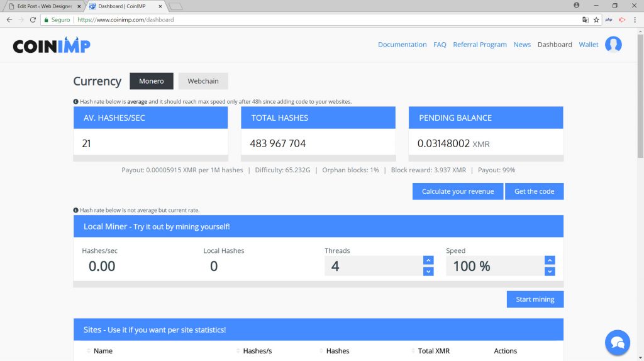
Task: Click the PHP extension icon
Action: point(609,19)
